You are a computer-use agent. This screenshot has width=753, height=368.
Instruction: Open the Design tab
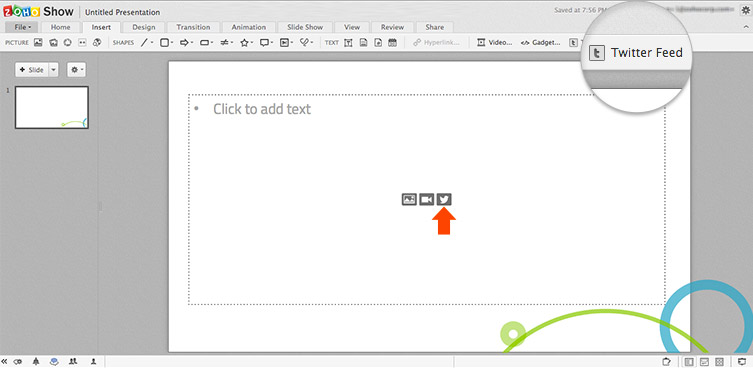point(144,27)
